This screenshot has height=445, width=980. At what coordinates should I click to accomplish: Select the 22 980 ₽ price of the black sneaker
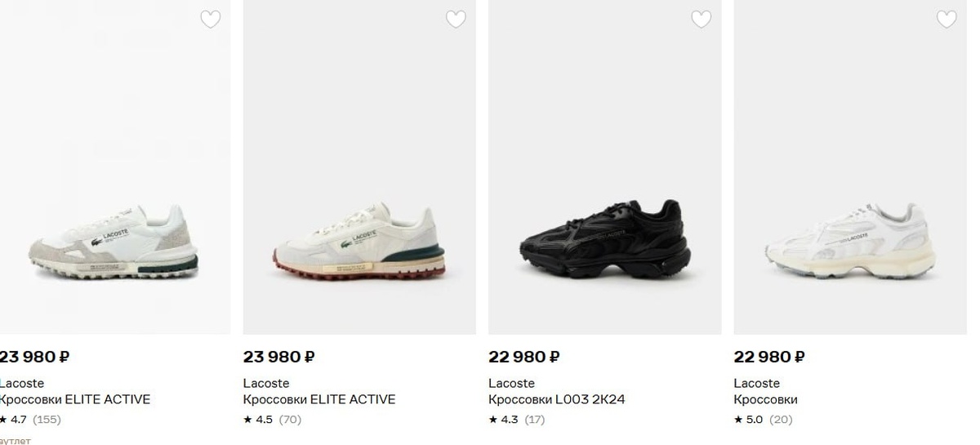pos(524,357)
